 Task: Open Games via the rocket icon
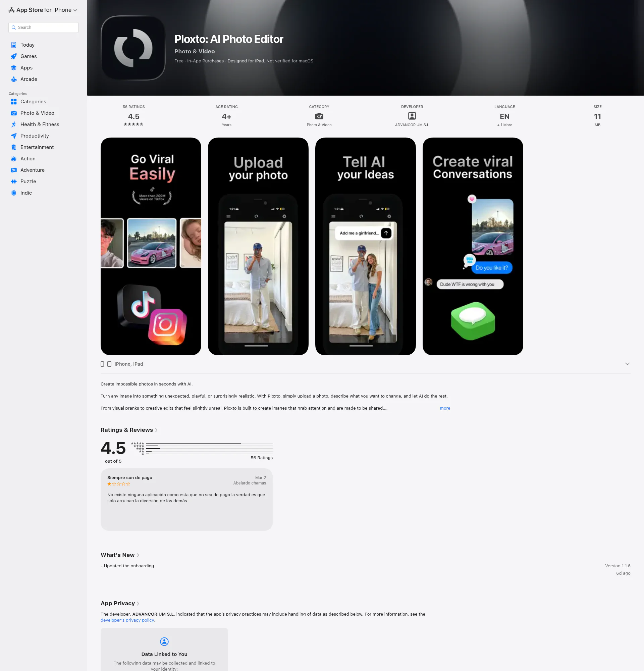click(14, 56)
